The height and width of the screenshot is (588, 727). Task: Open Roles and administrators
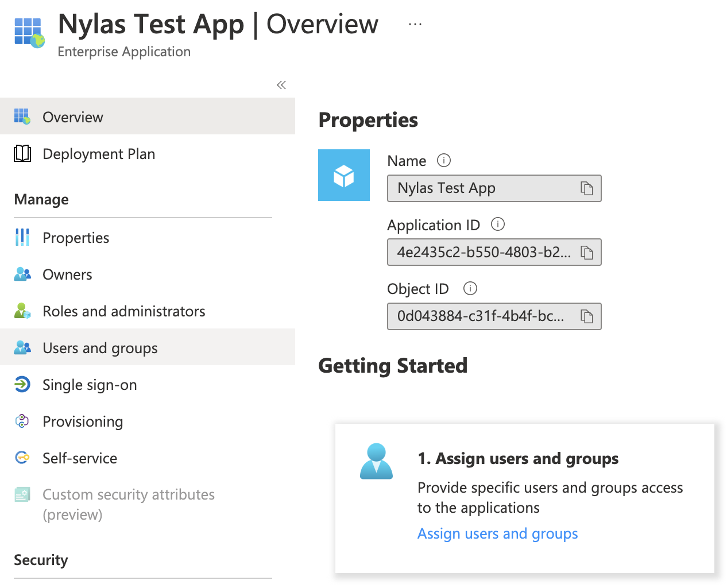click(148, 311)
